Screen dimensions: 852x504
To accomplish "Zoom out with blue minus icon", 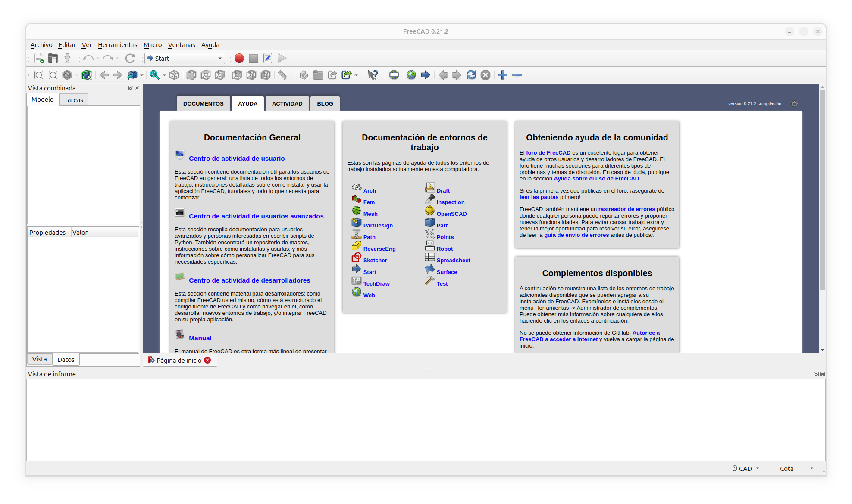I will click(x=517, y=75).
